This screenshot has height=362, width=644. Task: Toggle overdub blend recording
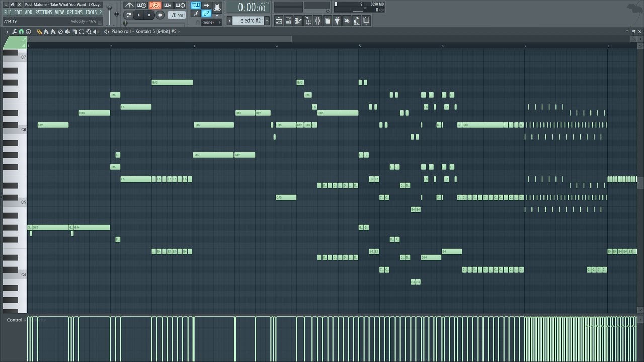pyautogui.click(x=168, y=5)
